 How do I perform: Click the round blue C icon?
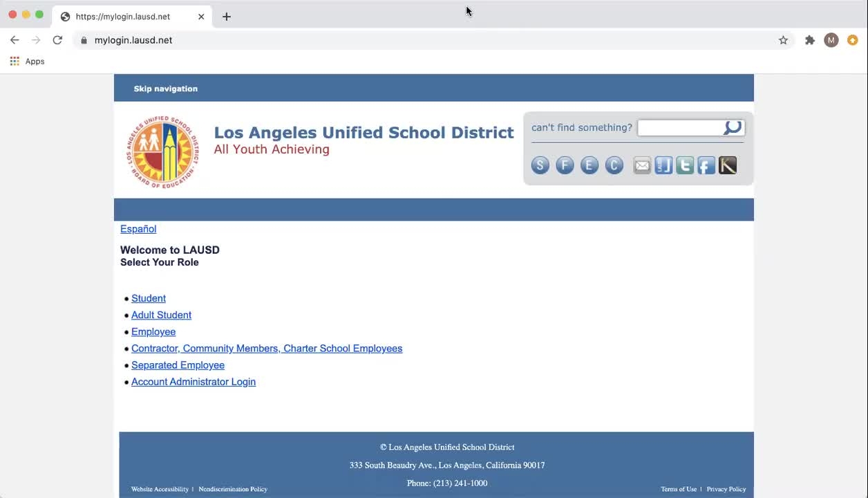pos(614,165)
